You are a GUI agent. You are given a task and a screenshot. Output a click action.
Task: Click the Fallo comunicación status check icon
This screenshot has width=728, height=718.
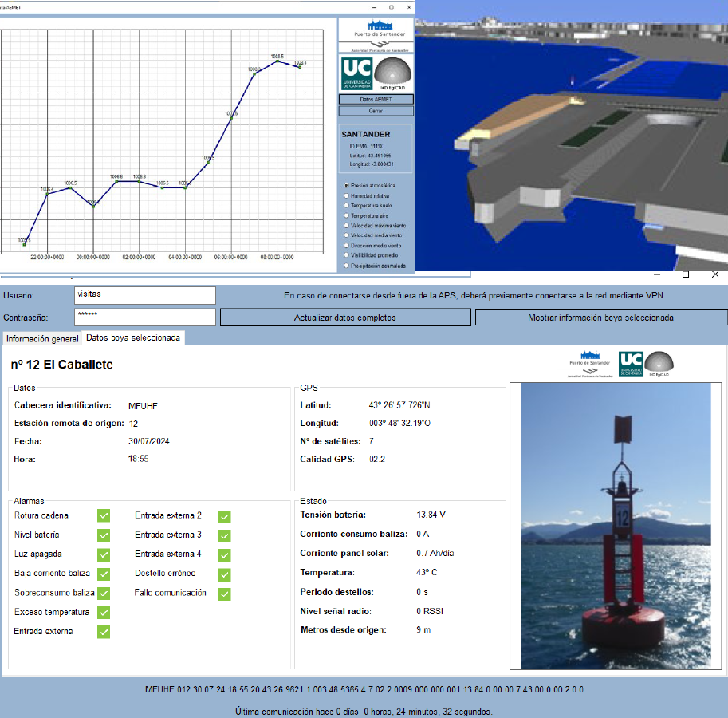(225, 594)
